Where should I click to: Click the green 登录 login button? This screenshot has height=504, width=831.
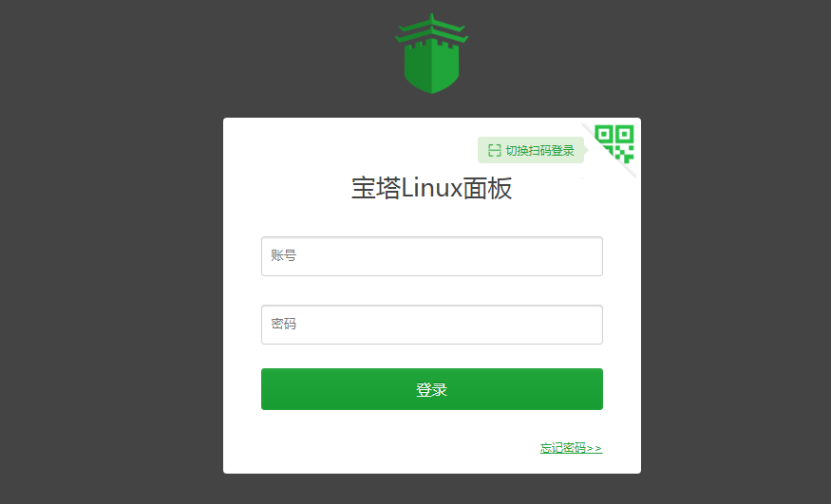pos(432,389)
